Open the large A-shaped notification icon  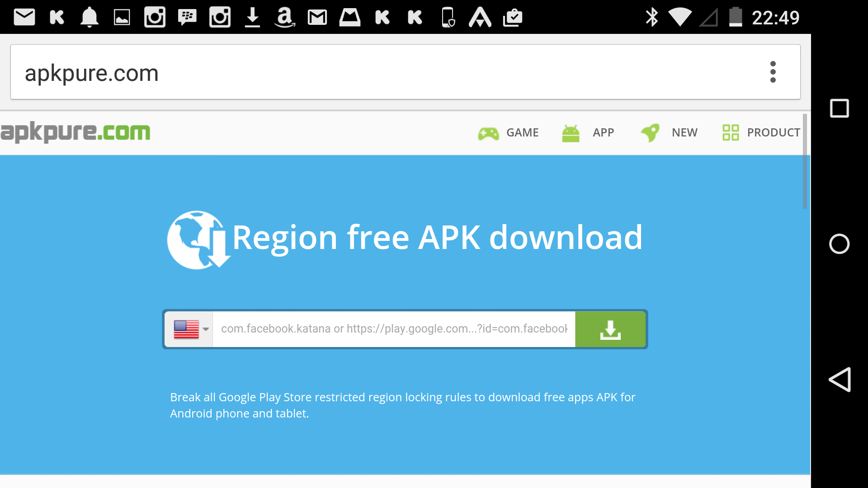tap(480, 18)
